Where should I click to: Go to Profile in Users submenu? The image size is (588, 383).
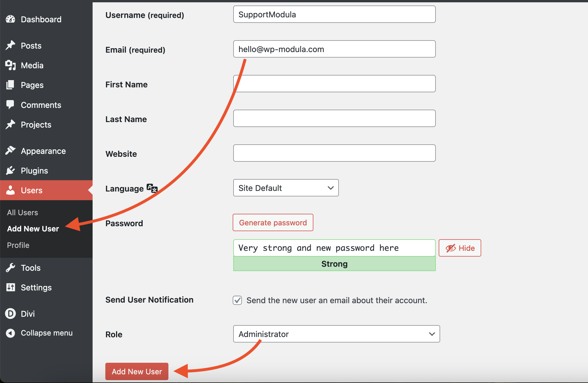(x=18, y=245)
